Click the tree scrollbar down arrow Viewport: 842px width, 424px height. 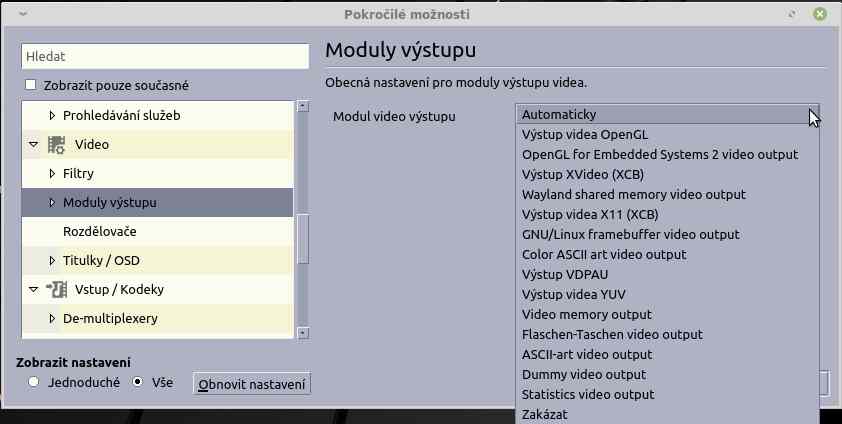click(304, 333)
